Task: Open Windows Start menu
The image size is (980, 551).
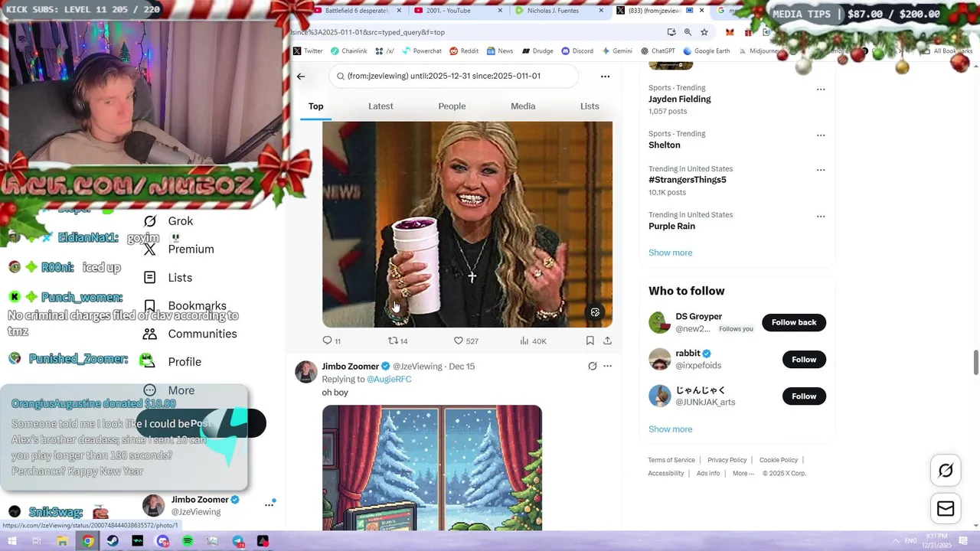Action: 12,541
